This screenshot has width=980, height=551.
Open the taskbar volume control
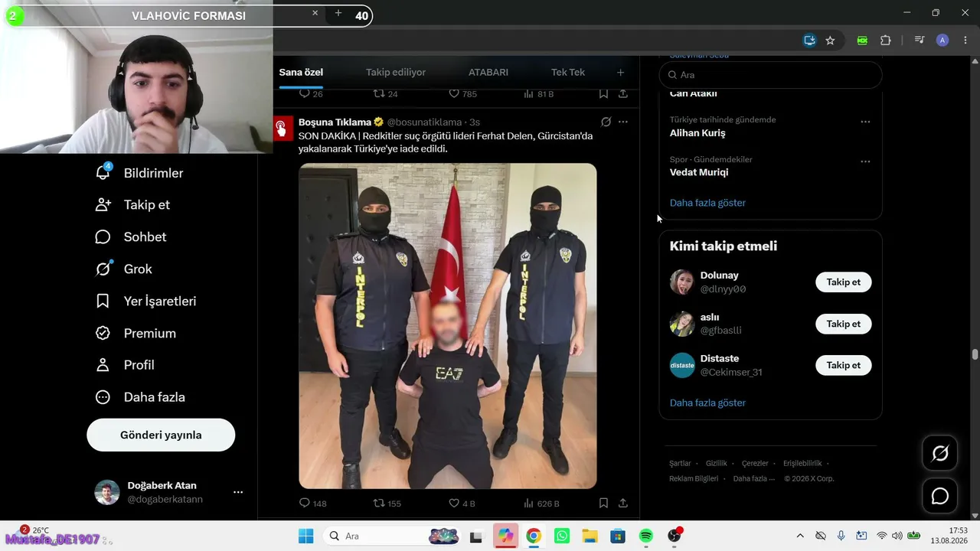tap(897, 536)
